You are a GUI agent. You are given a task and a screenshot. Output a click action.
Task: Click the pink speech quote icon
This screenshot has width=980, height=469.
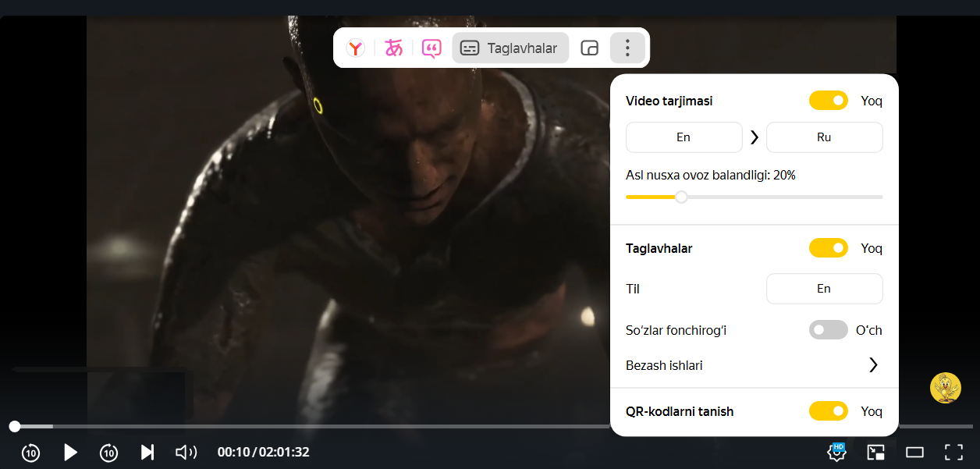[431, 48]
